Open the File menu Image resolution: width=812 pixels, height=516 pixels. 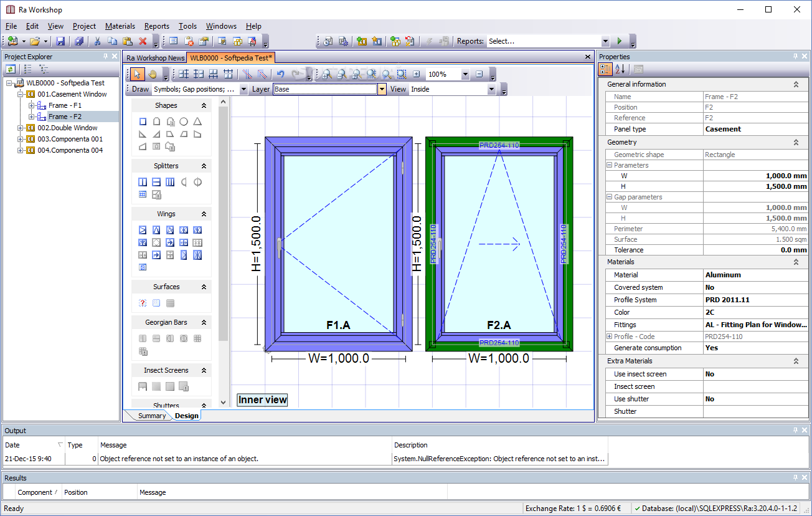[11, 26]
